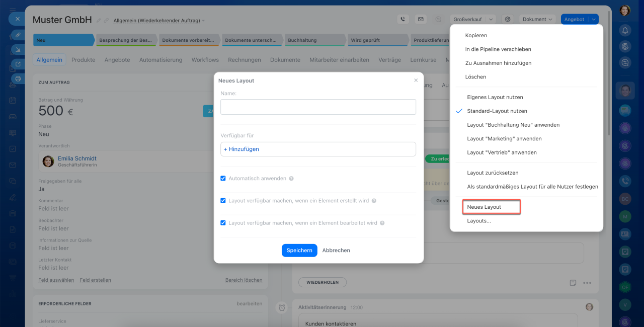
Task: Open the gear settings icon in header
Action: (508, 19)
